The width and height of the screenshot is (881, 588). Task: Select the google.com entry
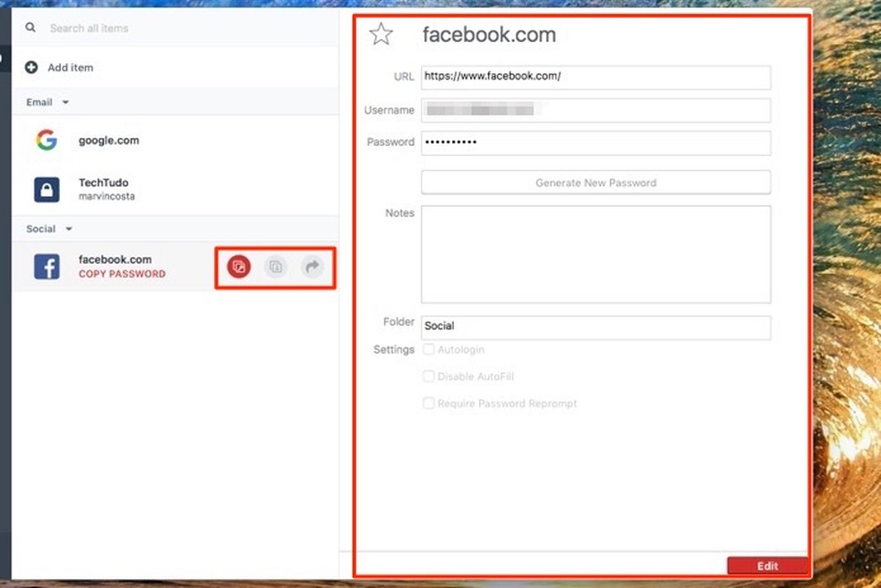(x=108, y=141)
